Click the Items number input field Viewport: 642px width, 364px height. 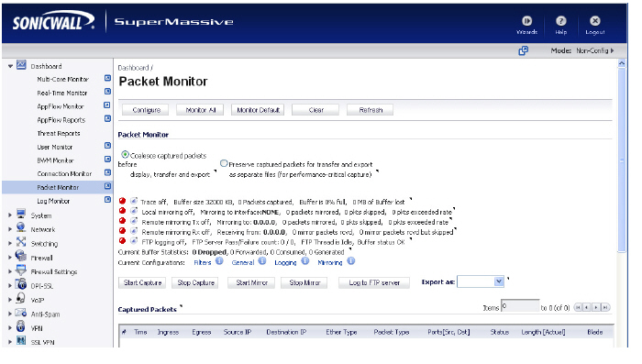520,306
